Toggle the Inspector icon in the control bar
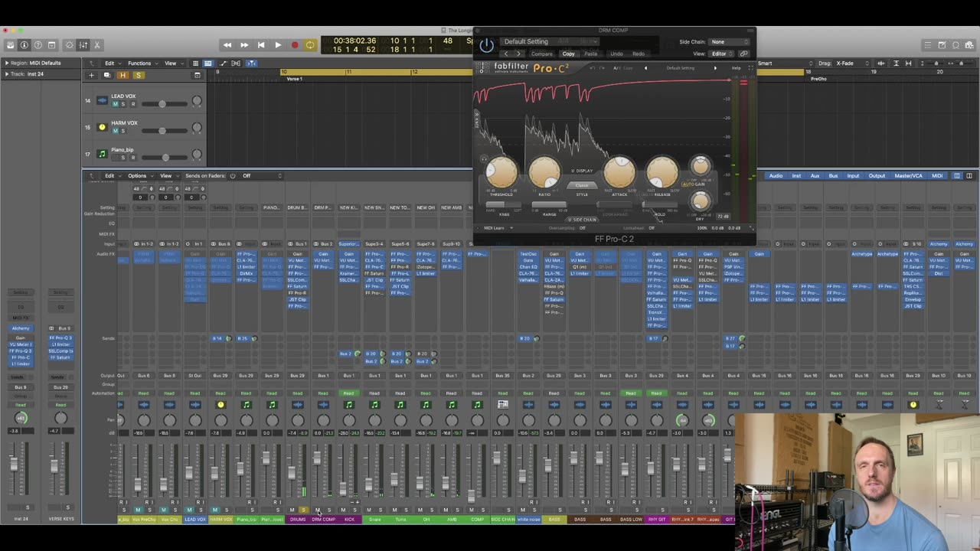 (24, 45)
